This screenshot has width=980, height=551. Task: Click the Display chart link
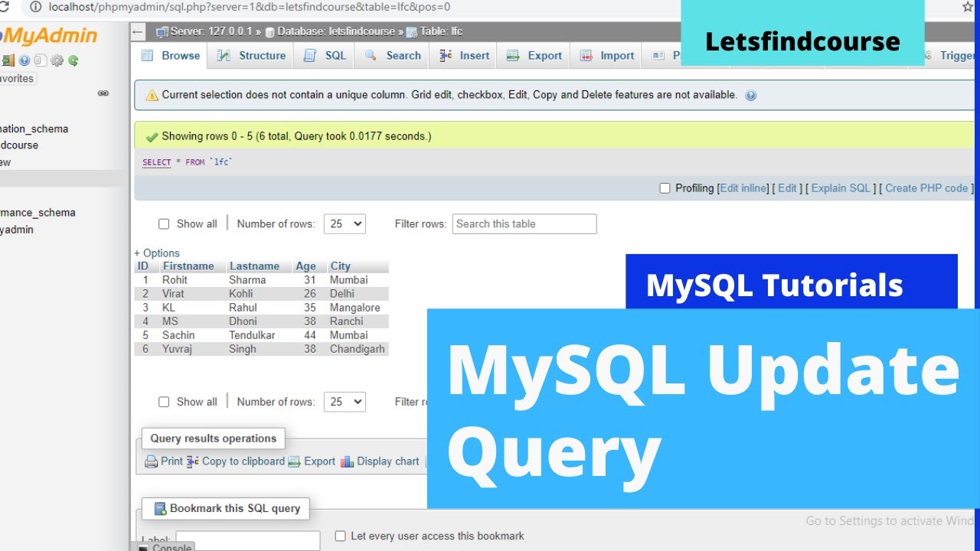pos(388,461)
